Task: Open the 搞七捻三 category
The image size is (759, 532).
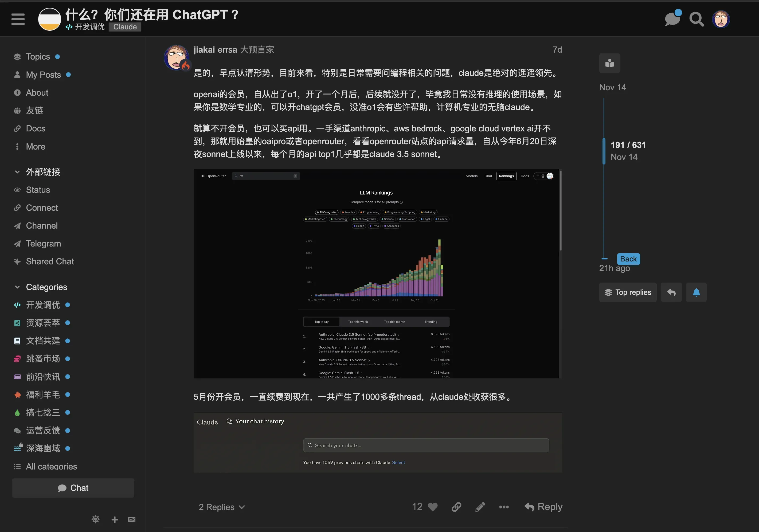Action: click(x=43, y=412)
